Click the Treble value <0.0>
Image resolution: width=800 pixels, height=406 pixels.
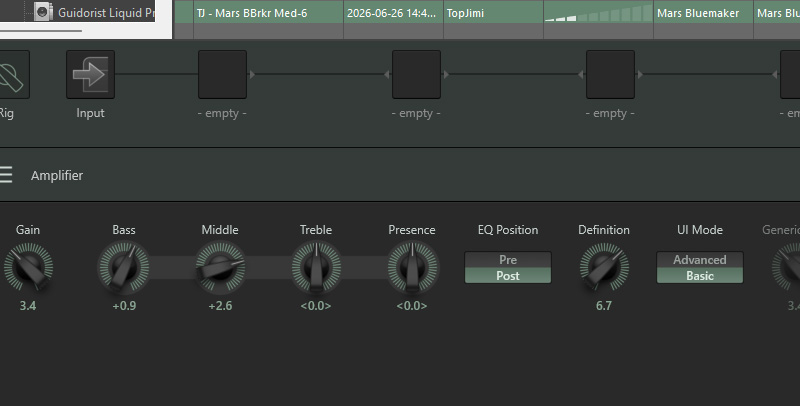[x=316, y=306]
